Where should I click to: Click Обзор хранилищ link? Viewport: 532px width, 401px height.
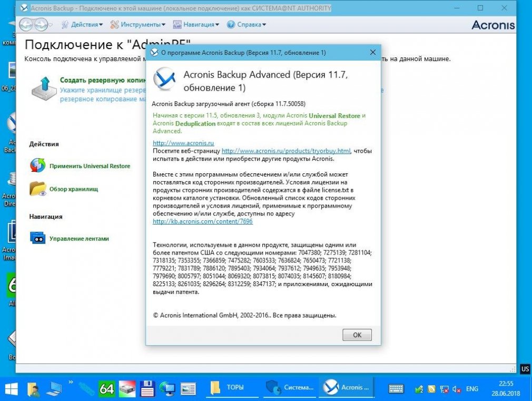point(74,189)
